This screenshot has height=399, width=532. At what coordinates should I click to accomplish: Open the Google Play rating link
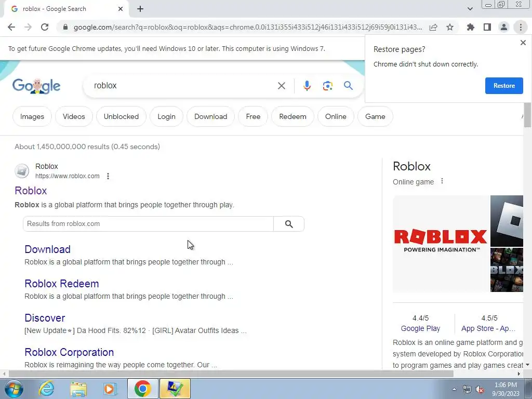pyautogui.click(x=420, y=328)
